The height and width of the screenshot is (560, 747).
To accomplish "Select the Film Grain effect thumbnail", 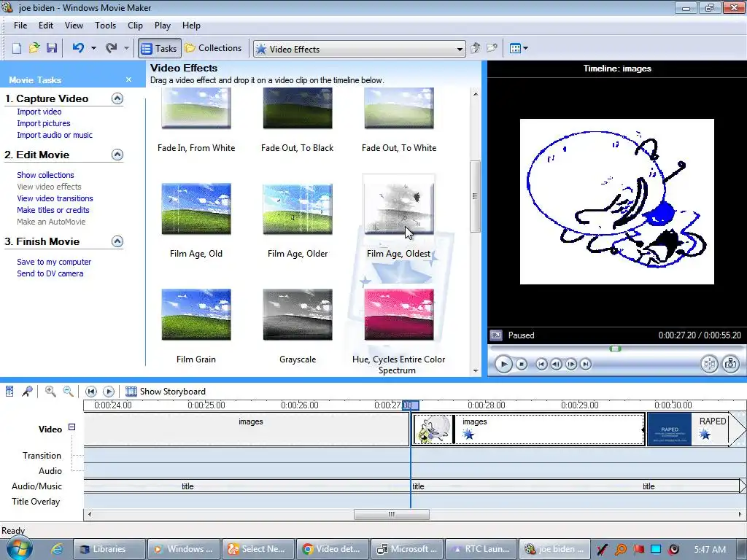I will coord(196,314).
